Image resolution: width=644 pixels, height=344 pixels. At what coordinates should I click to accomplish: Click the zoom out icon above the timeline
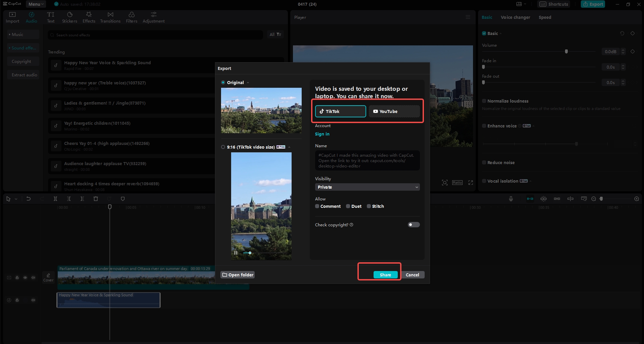pos(593,199)
